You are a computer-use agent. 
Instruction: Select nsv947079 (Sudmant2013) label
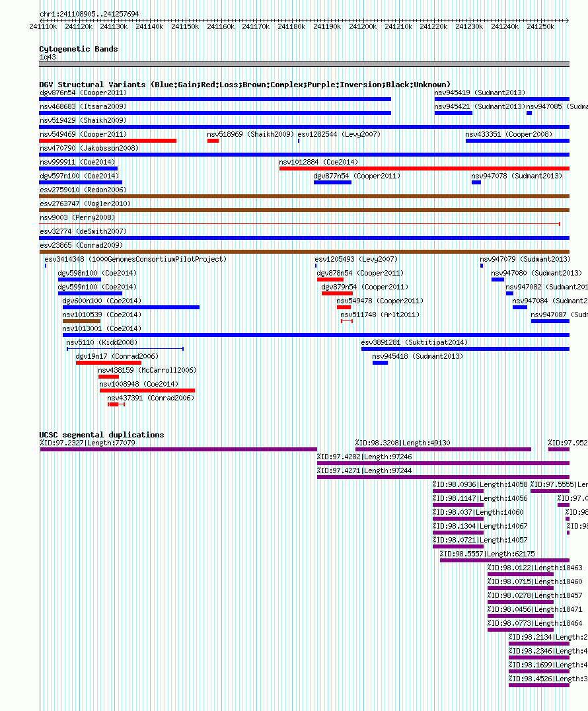[525, 260]
